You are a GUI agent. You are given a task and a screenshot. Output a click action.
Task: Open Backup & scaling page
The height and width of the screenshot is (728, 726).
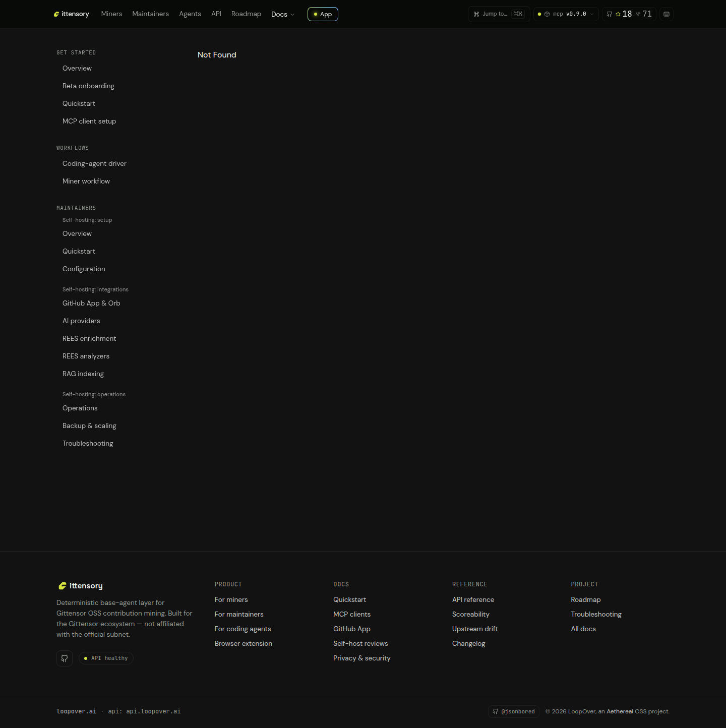pos(89,426)
